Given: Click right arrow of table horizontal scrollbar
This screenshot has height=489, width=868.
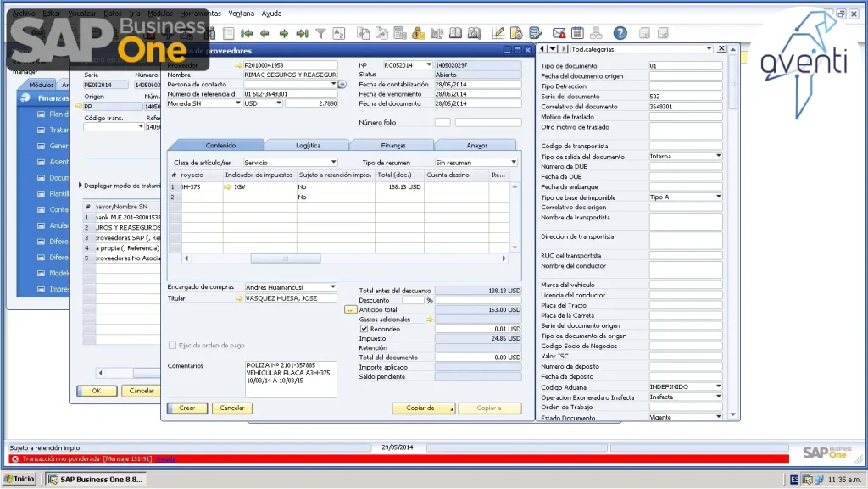Looking at the screenshot, I should 504,258.
